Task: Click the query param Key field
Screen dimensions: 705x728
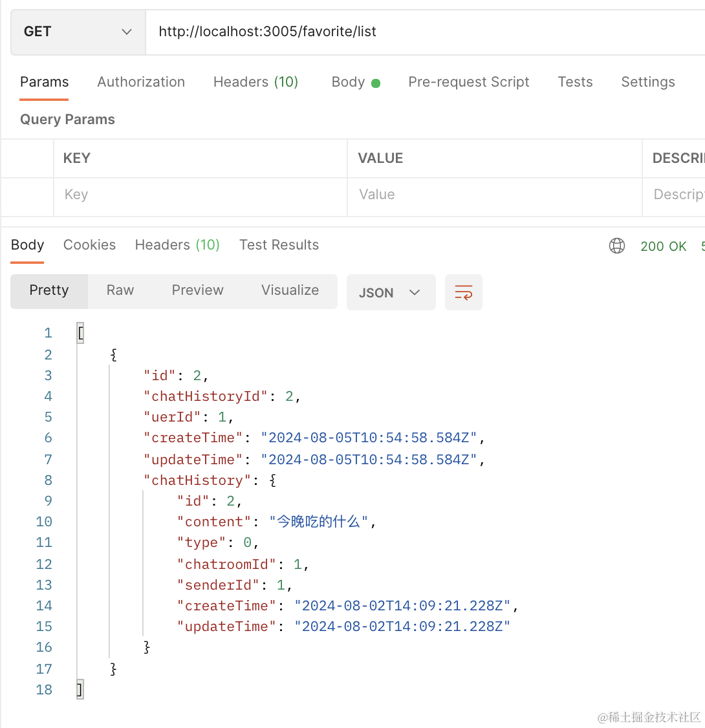Action: pos(201,195)
